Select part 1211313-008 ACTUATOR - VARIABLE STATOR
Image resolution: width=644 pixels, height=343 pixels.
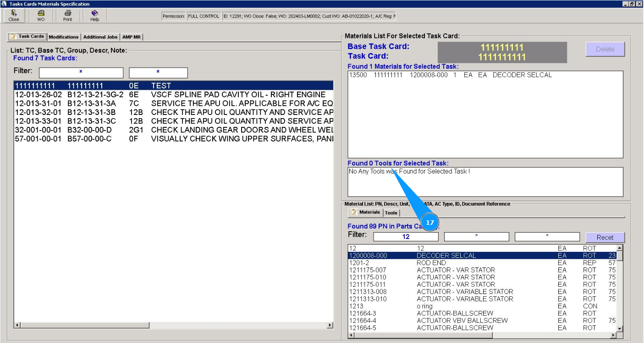point(482,292)
